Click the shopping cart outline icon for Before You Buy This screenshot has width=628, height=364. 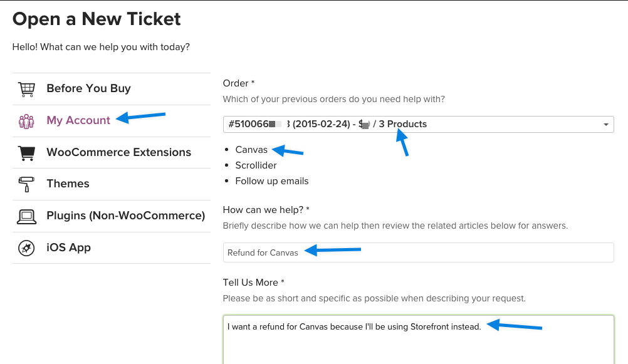tap(26, 89)
